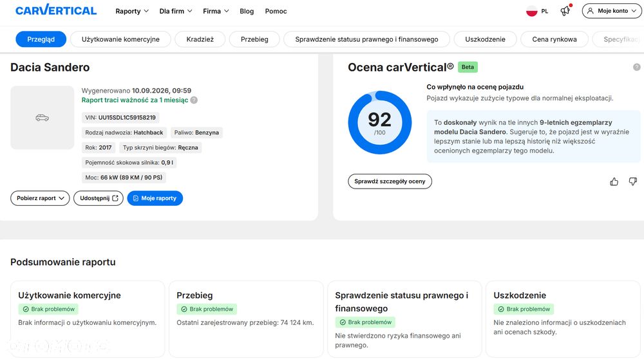The width and height of the screenshot is (644, 359).
Task: Click the VIN UU15SDL1C59158219 tag
Action: coord(120,118)
